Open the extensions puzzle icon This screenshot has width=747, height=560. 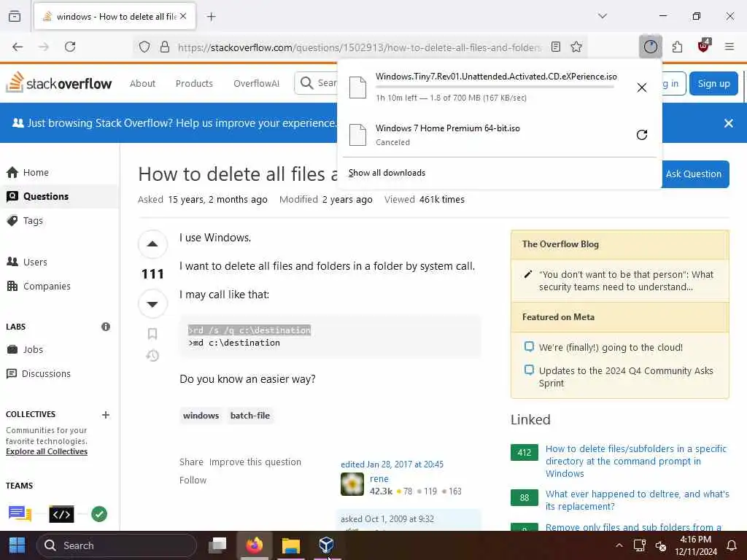coord(677,47)
